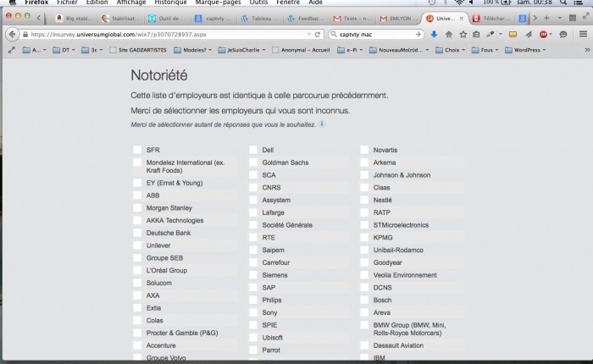Open the Modeles? bookmarks folder
Screen dimensions: 593x364
tap(192, 50)
